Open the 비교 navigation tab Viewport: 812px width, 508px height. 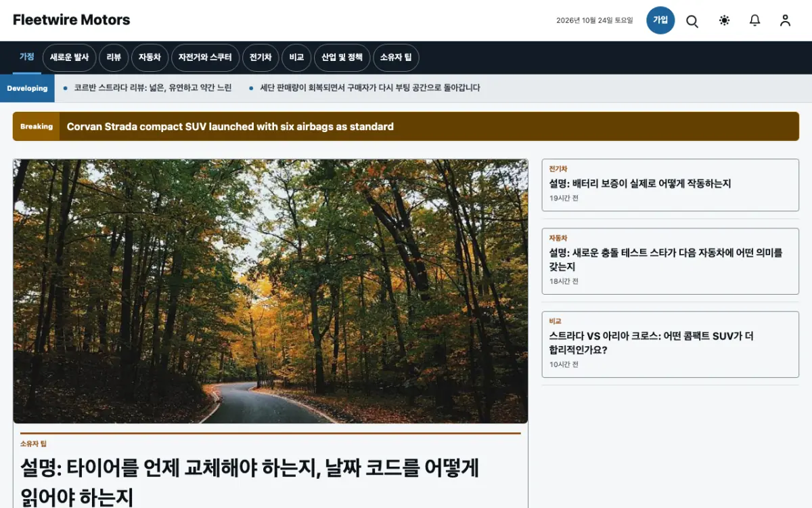(x=296, y=58)
